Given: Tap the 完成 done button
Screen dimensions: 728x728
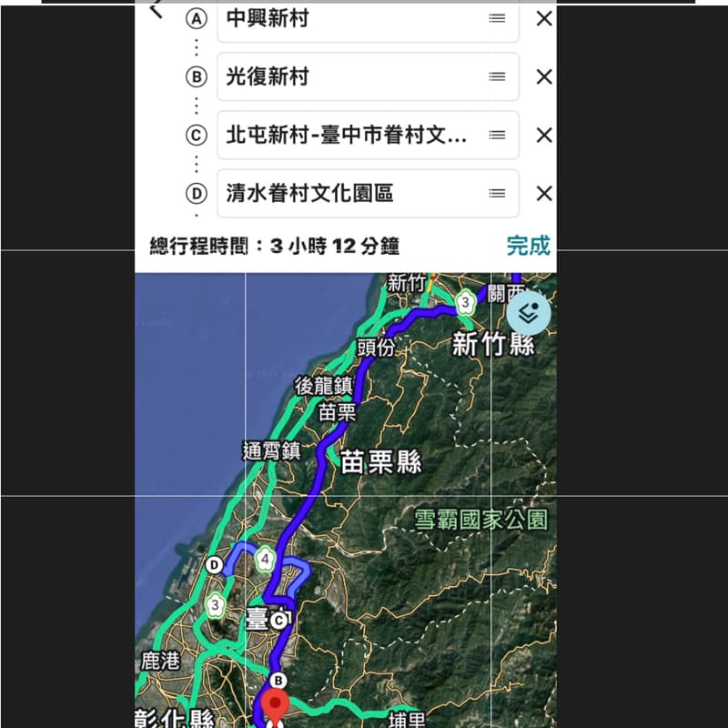Looking at the screenshot, I should [x=529, y=246].
